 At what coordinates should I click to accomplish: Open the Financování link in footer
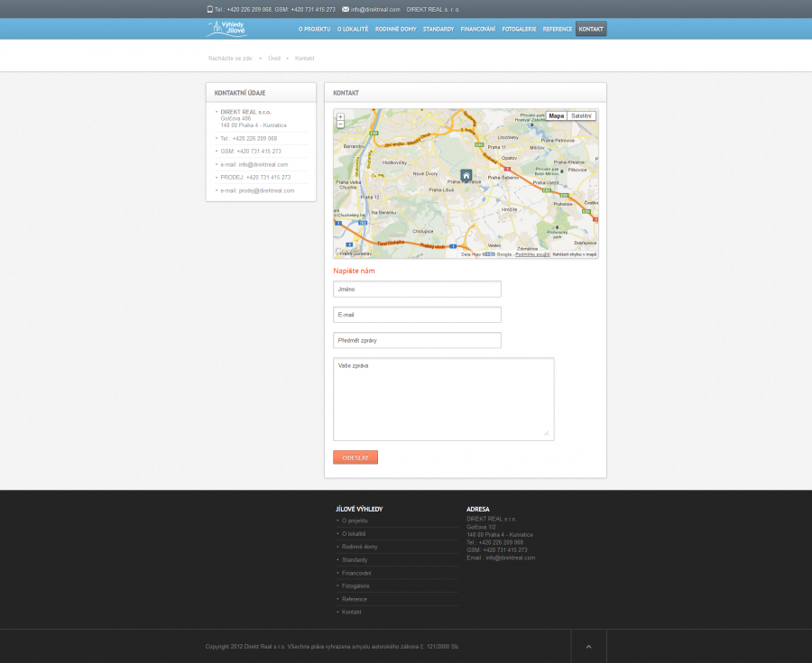(356, 573)
